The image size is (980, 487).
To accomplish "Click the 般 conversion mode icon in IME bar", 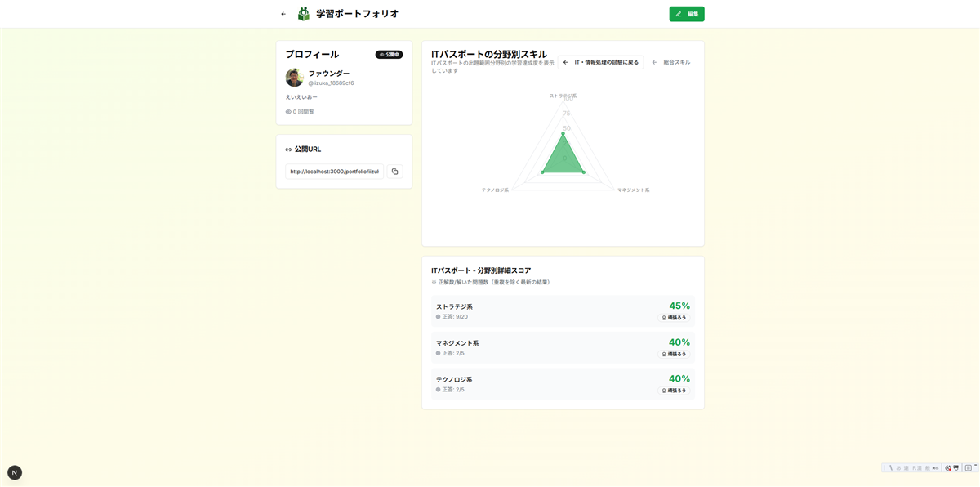I will coord(928,468).
